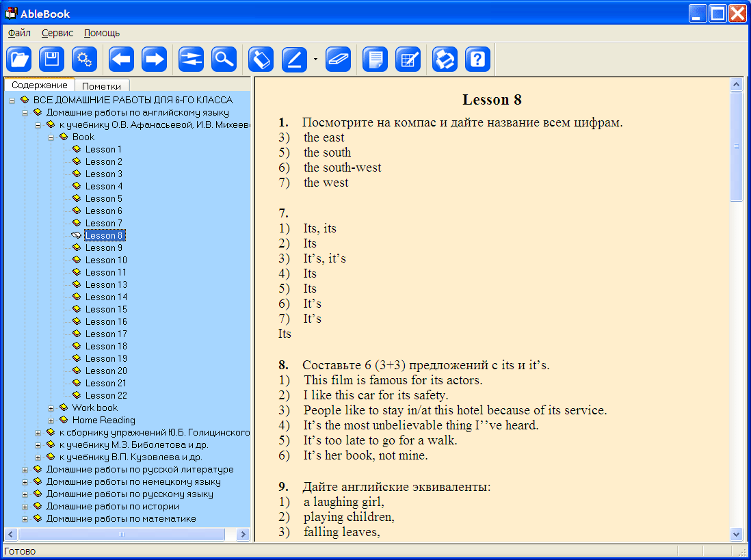Select the underline pen marker tool
The width and height of the screenshot is (751, 560).
pos(295,59)
